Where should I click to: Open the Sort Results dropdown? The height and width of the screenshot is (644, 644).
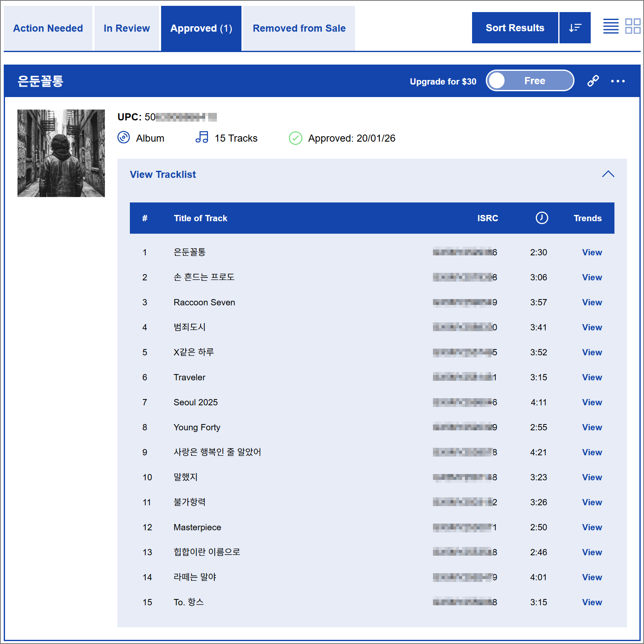(515, 28)
